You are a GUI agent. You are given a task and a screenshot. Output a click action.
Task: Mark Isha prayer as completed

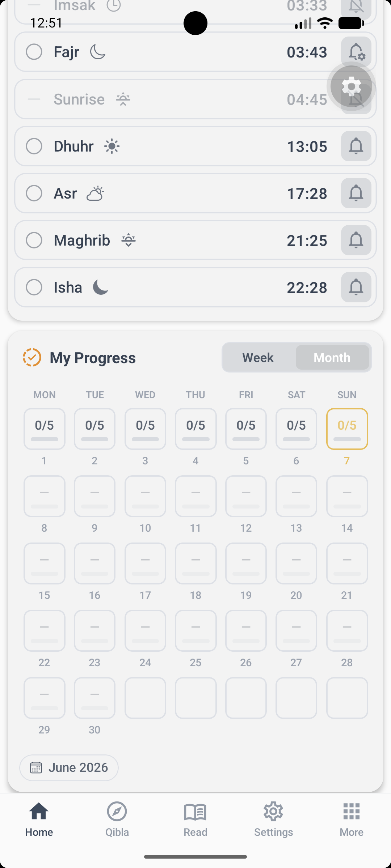(34, 287)
